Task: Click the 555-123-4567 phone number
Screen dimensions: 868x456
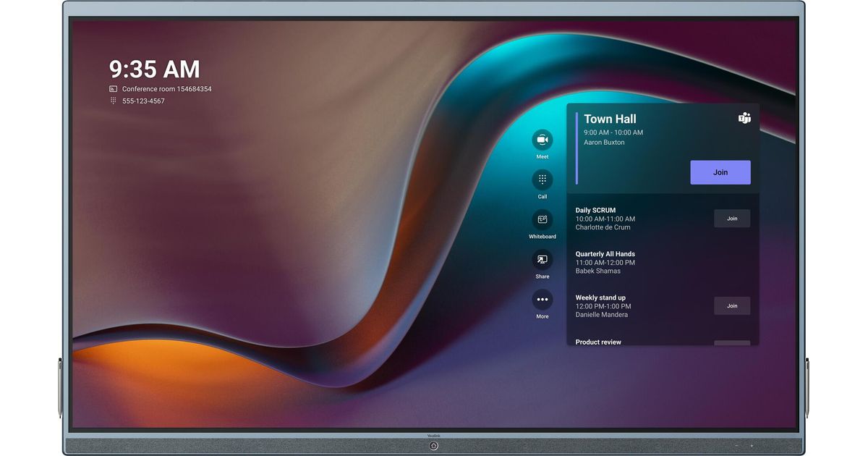Action: click(143, 101)
